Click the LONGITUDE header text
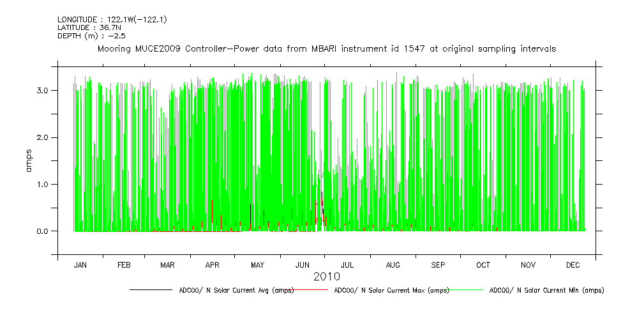This screenshot has width=644, height=322. pyautogui.click(x=112, y=20)
